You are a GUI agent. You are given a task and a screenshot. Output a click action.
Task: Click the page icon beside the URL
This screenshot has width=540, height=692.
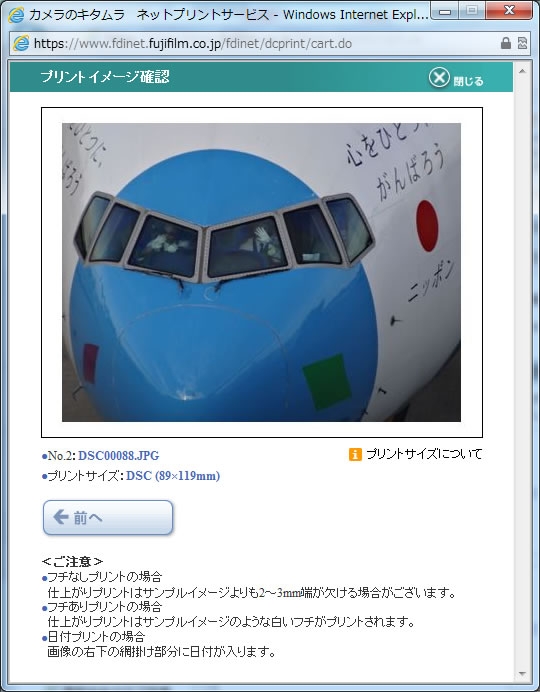[21, 43]
